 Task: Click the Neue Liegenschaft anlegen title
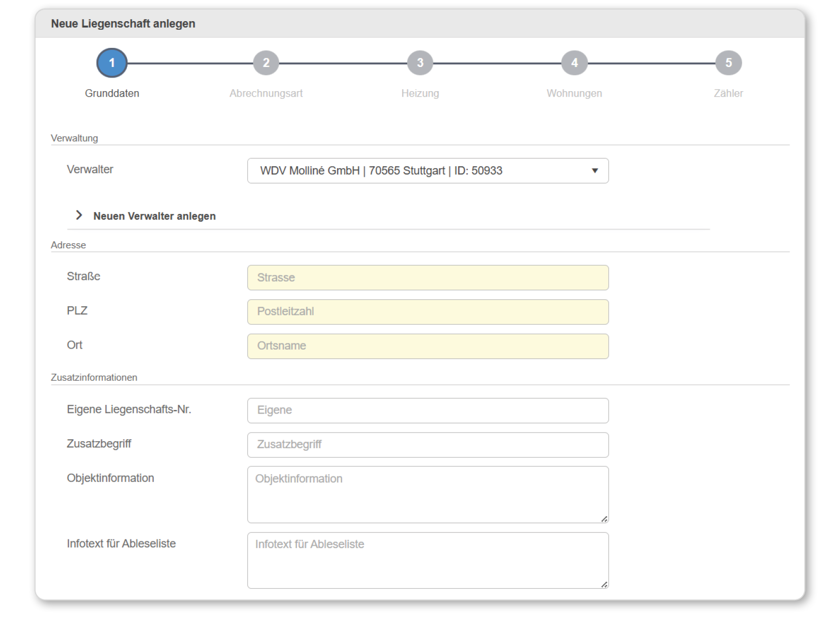click(123, 24)
